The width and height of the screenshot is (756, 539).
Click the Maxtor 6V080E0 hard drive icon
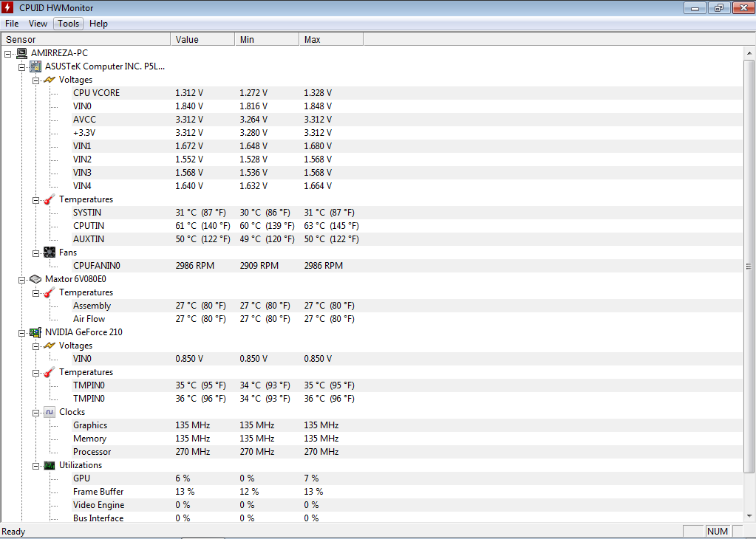pos(35,279)
